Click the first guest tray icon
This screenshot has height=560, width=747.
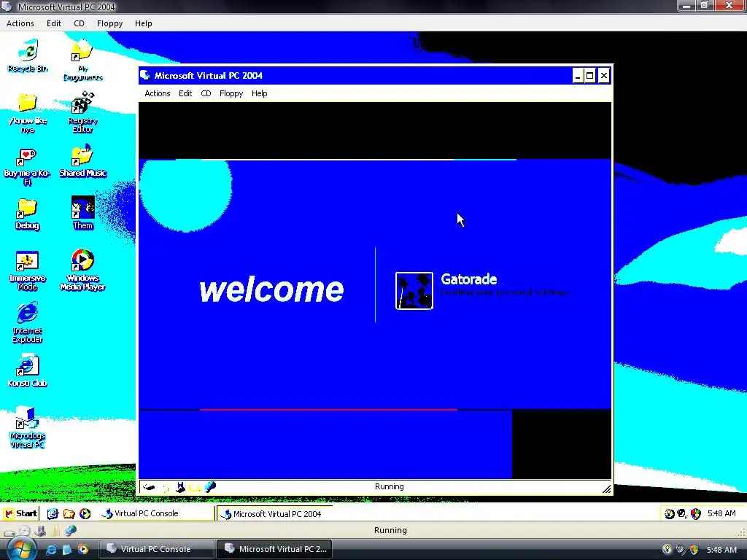670,513
